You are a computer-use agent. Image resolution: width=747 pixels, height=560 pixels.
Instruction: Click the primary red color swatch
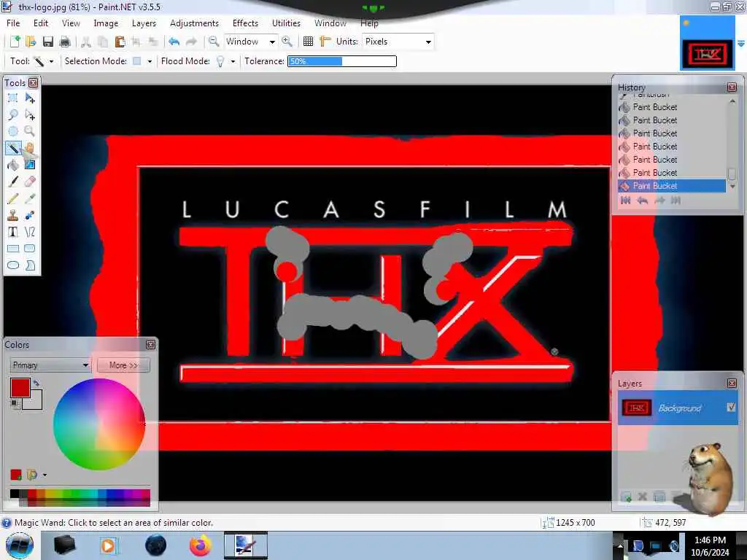[x=20, y=388]
